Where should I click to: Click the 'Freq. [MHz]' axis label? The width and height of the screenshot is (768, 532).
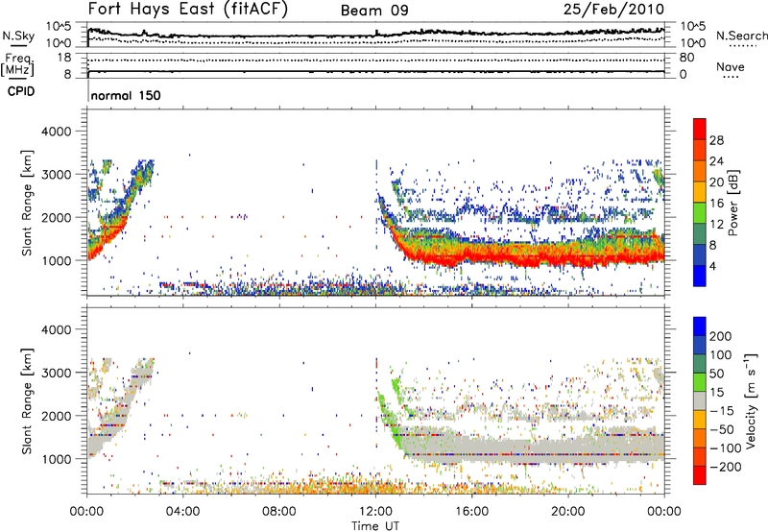[x=18, y=65]
